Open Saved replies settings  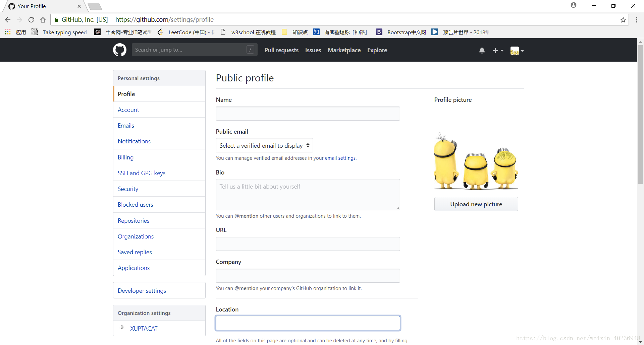coord(159,252)
